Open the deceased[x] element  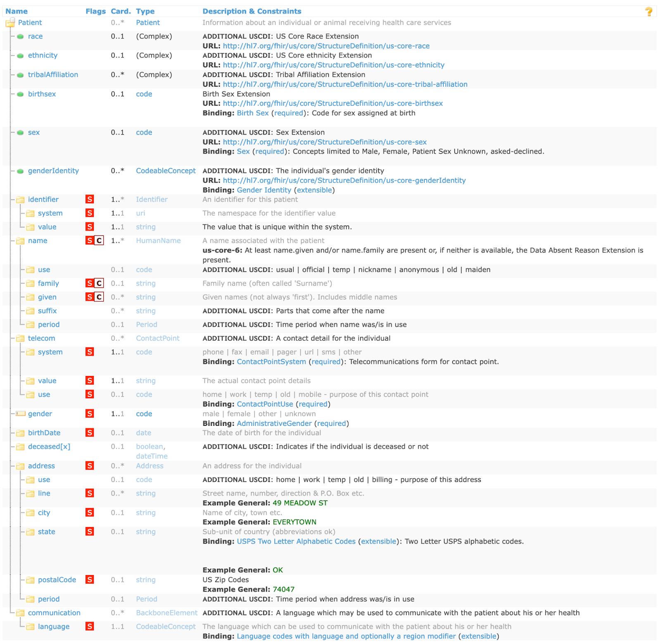(x=49, y=447)
